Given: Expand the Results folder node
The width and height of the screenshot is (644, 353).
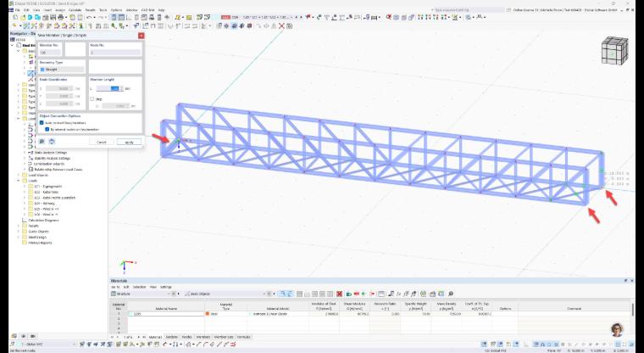Looking at the screenshot, I should (19, 226).
